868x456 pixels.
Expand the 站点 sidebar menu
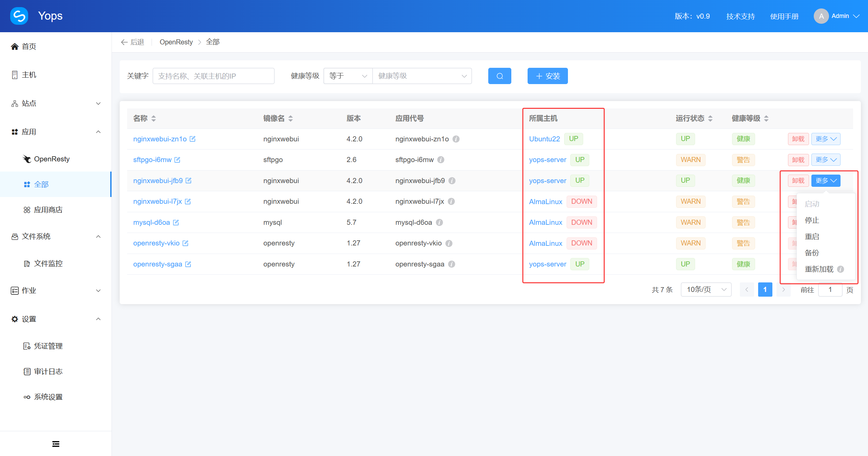click(x=56, y=103)
